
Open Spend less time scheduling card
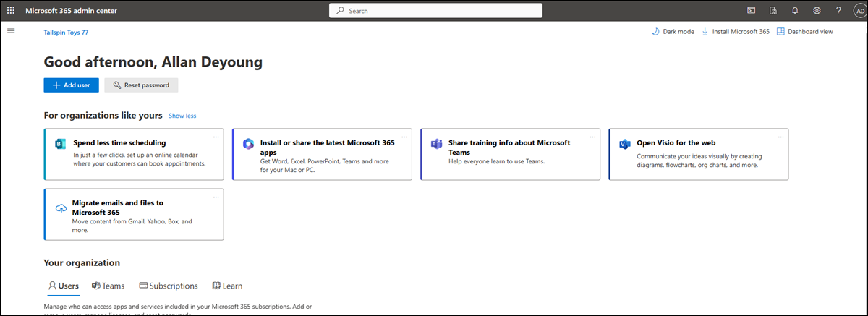[134, 154]
